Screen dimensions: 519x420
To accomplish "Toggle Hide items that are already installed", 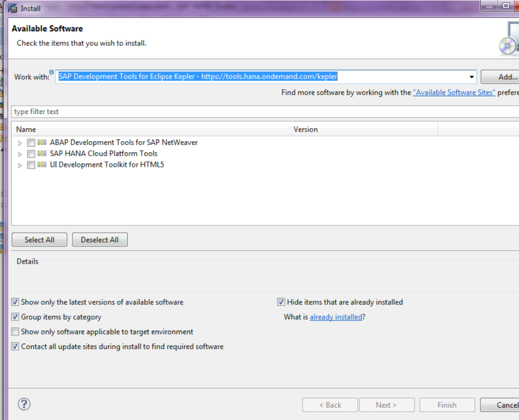I will pyautogui.click(x=281, y=302).
